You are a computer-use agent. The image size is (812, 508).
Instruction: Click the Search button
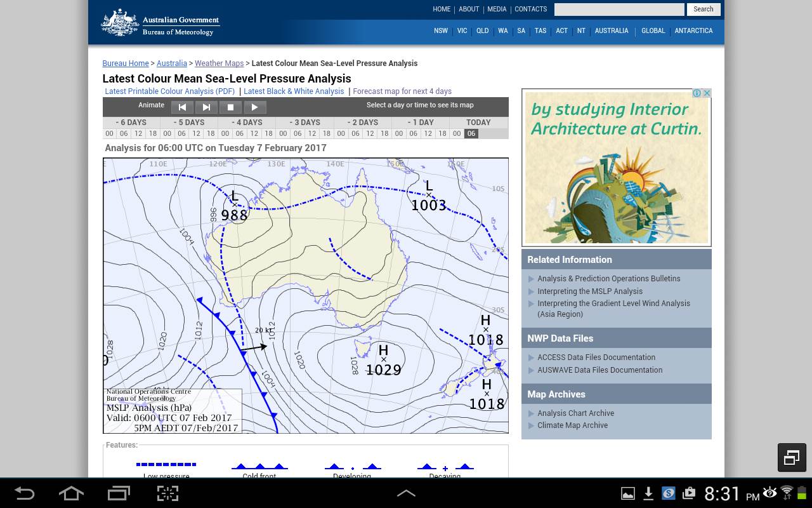703,9
